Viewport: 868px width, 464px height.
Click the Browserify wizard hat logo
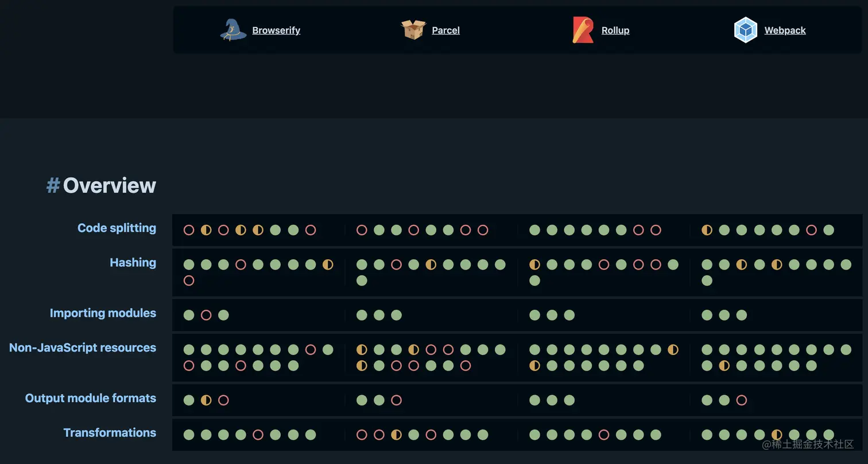(233, 30)
